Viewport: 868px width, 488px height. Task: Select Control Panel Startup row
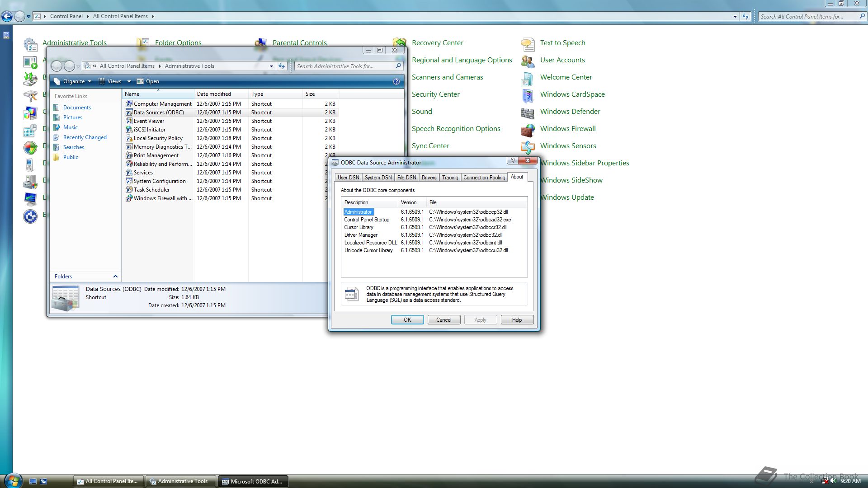[434, 220]
